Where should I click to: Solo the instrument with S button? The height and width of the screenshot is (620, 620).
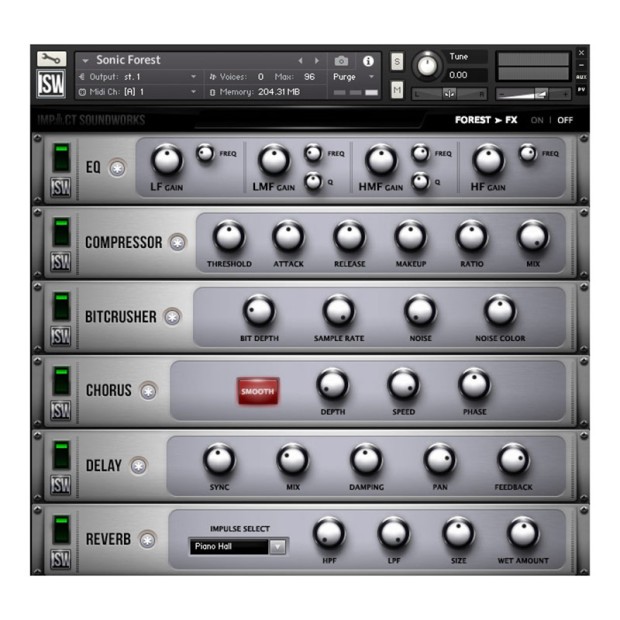[x=397, y=61]
